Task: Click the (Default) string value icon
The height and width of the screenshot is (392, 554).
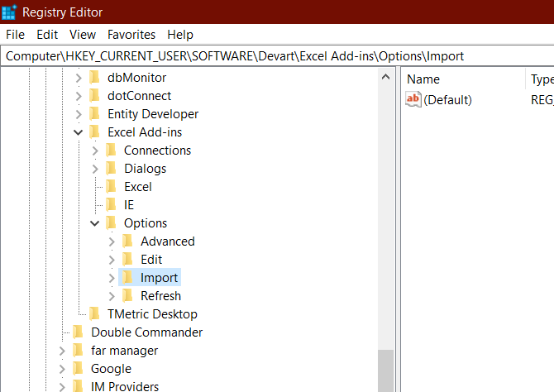Action: tap(413, 99)
